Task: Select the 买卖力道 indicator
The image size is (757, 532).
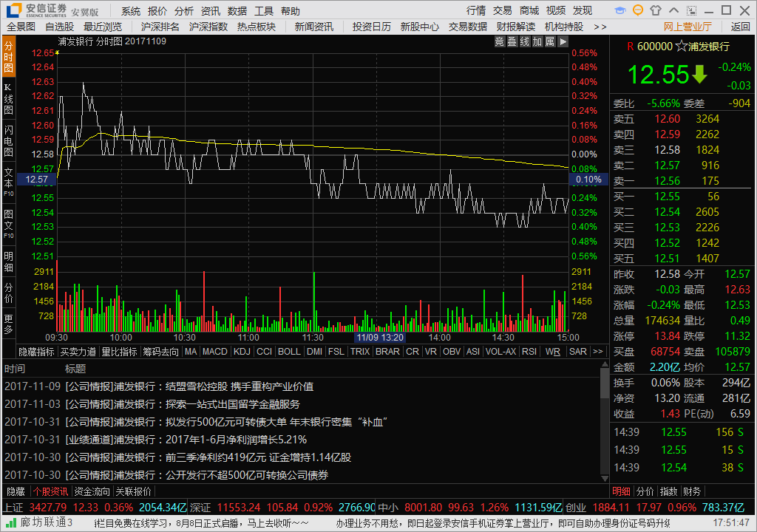Action: 78,352
